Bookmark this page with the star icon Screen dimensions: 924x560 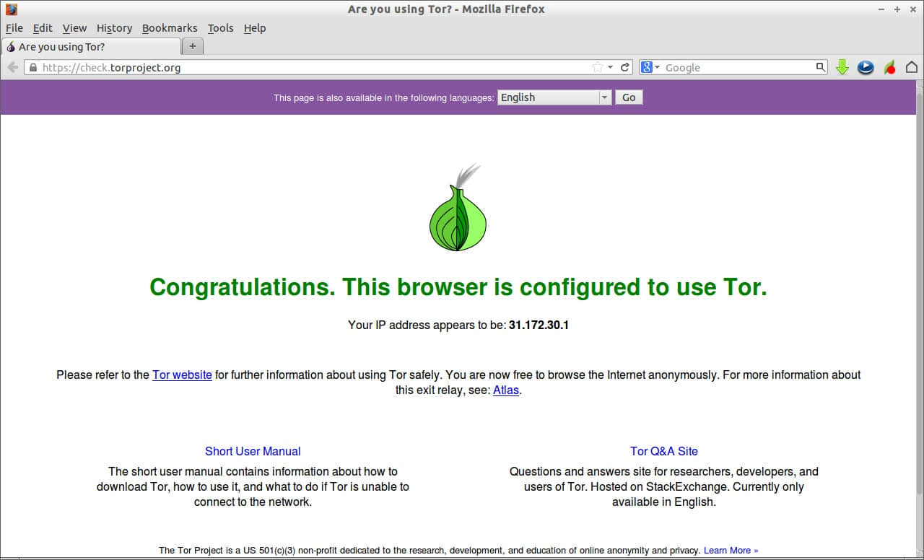[598, 67]
